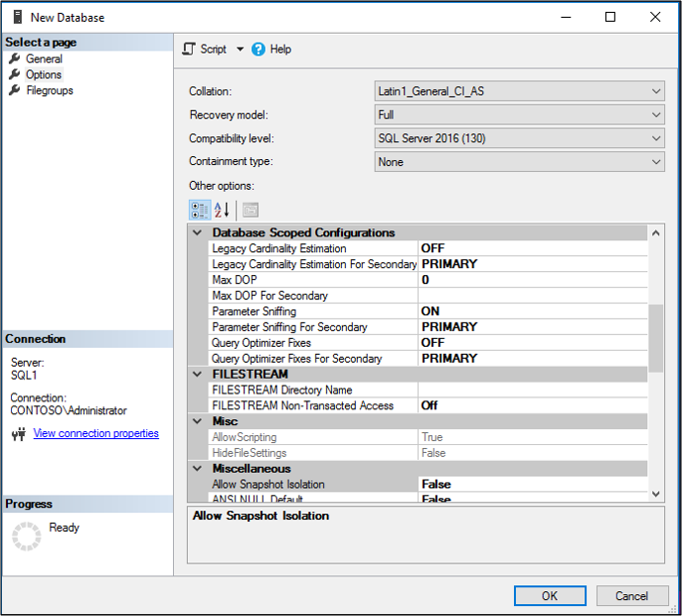Screen dimensions: 682x616
Task: Click the New Database title bar icon
Action: [x=17, y=17]
